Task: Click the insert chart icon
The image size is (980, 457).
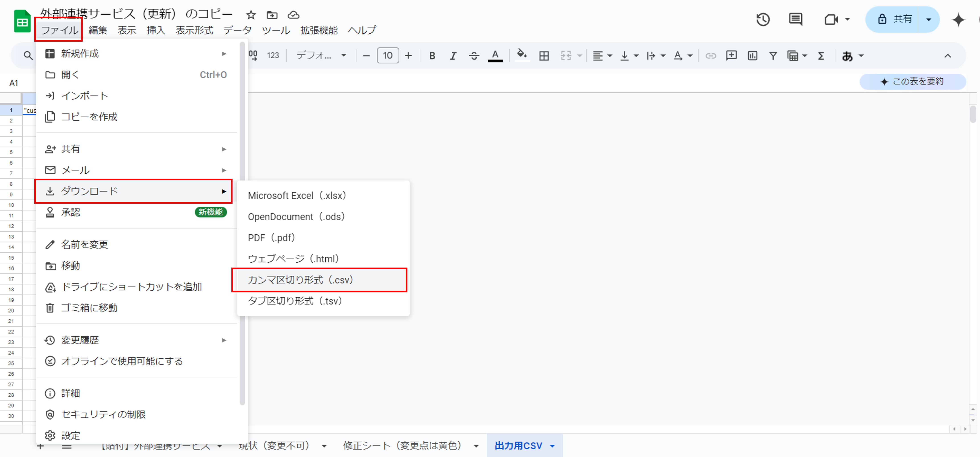Action: 752,56
